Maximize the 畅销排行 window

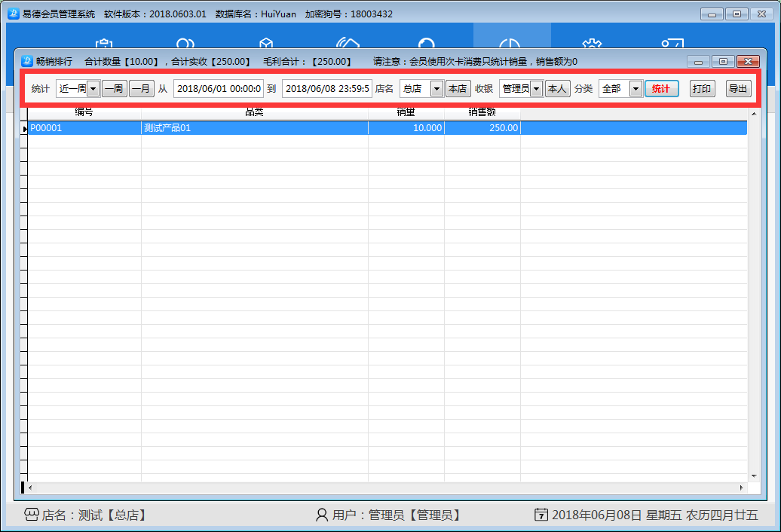click(x=723, y=62)
